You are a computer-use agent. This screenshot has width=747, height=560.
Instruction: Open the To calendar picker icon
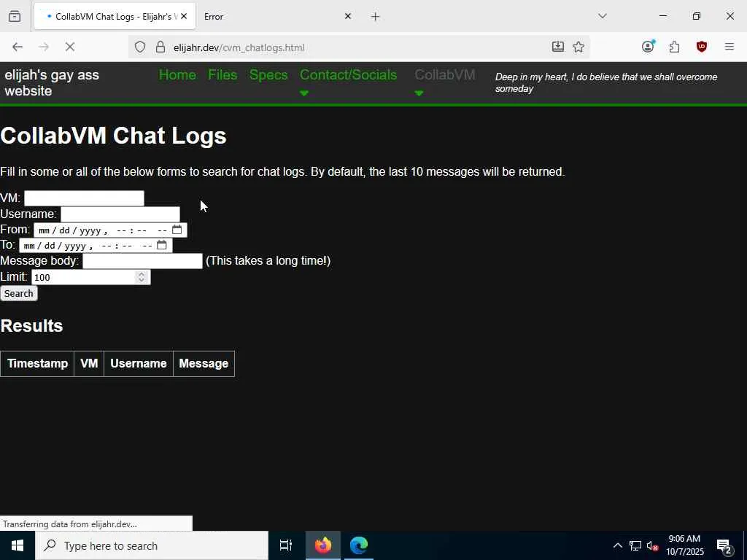pyautogui.click(x=162, y=245)
